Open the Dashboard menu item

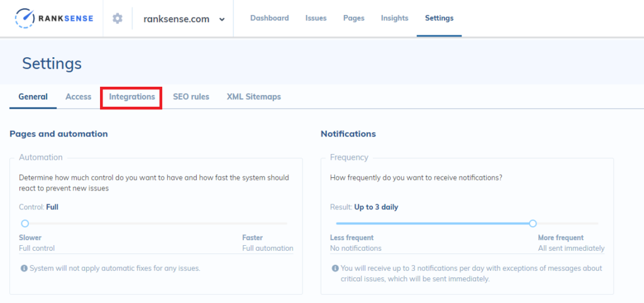(x=269, y=18)
